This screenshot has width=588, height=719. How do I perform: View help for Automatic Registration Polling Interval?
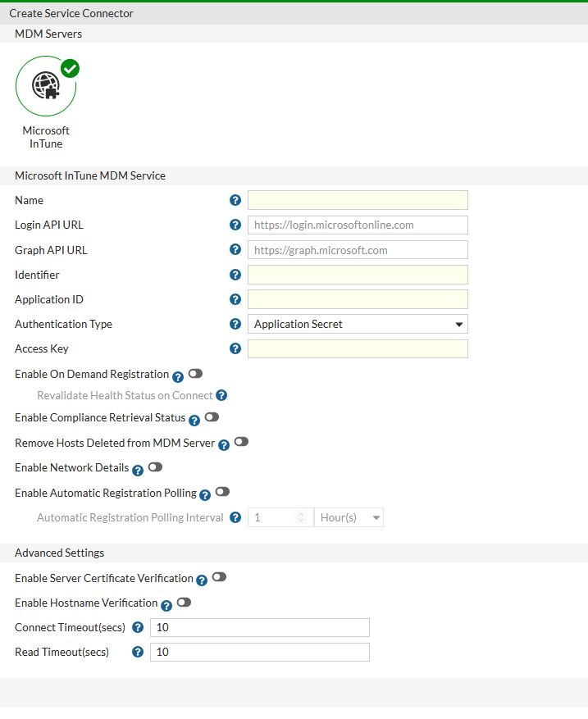[x=235, y=517]
